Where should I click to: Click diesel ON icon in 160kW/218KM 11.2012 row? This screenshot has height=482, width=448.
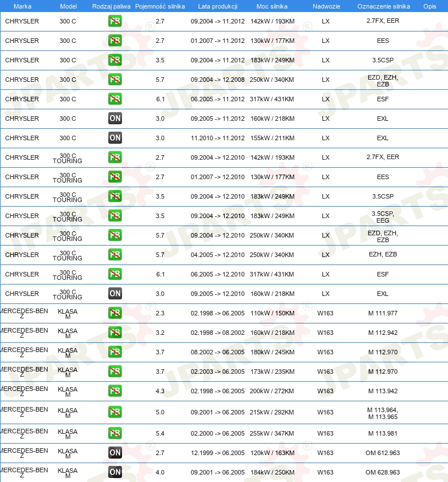[115, 118]
